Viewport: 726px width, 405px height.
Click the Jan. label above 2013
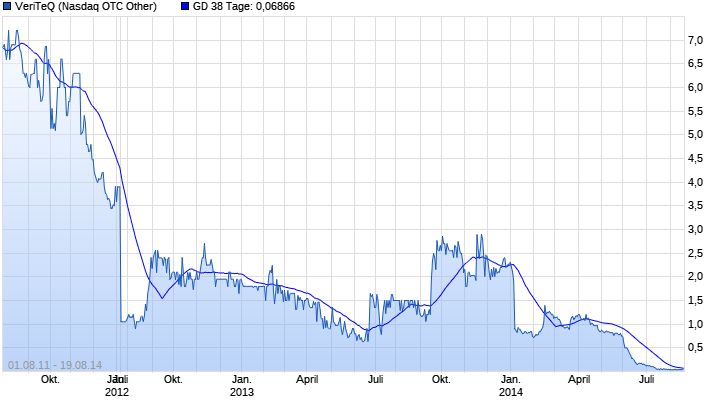pyautogui.click(x=242, y=380)
